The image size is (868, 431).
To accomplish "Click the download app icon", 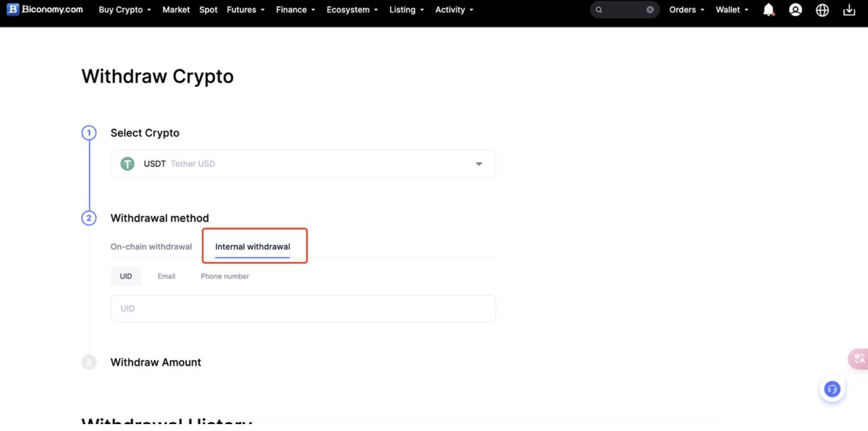I will pos(849,10).
